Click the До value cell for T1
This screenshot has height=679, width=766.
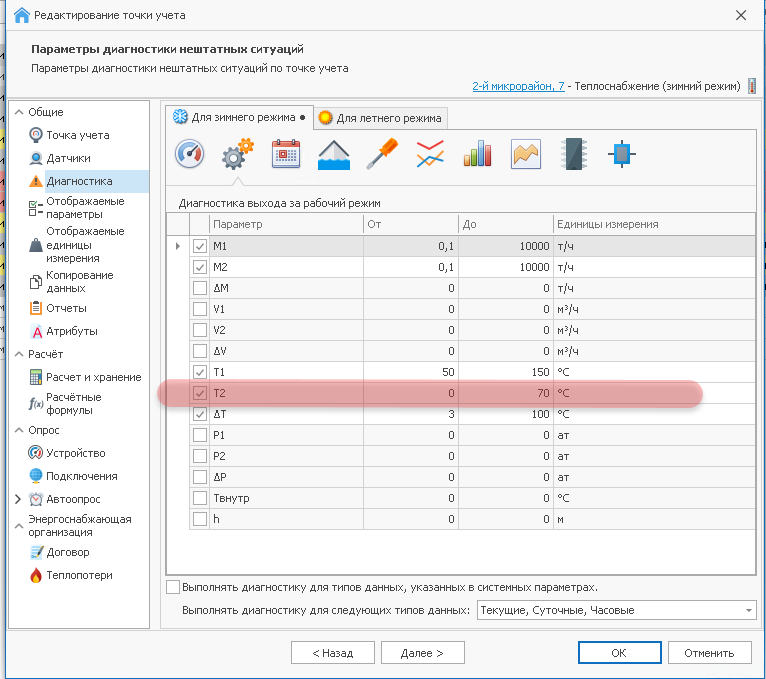(x=506, y=372)
